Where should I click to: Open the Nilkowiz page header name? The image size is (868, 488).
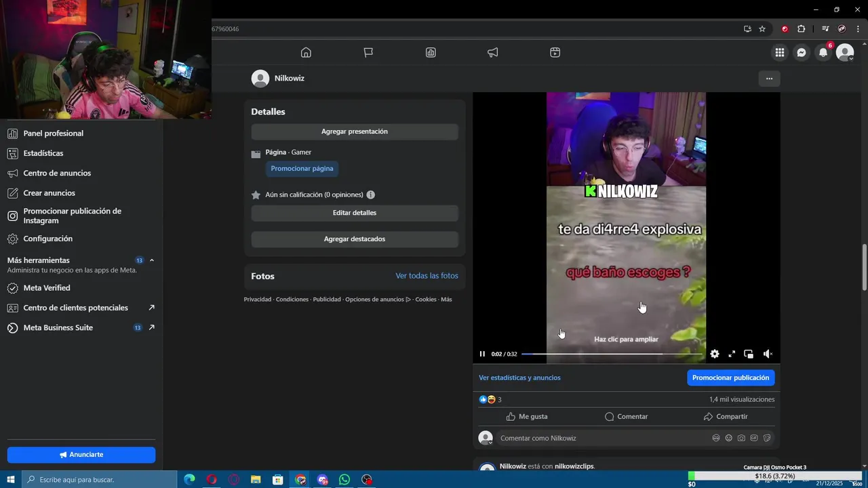pos(290,79)
